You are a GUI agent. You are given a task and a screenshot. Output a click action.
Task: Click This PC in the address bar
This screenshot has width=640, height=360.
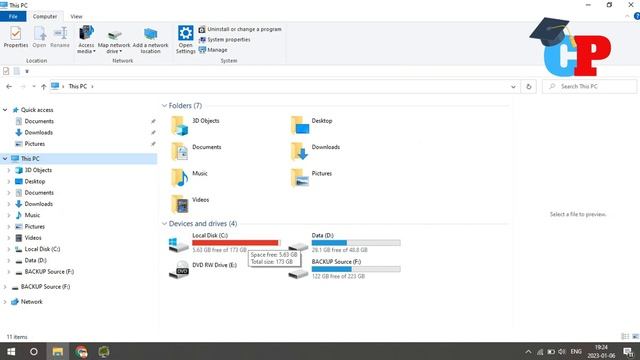click(x=78, y=87)
